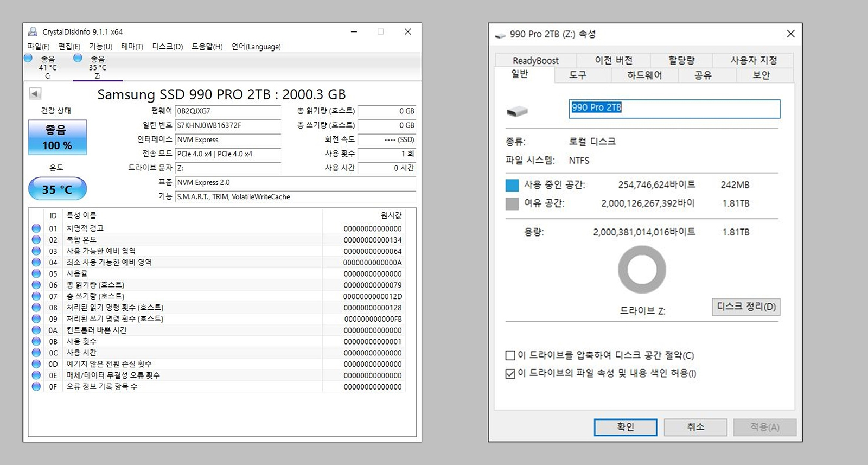Screen dimensions: 868x465
Task: Click raw value 000000000000FB
Action: 373,319
